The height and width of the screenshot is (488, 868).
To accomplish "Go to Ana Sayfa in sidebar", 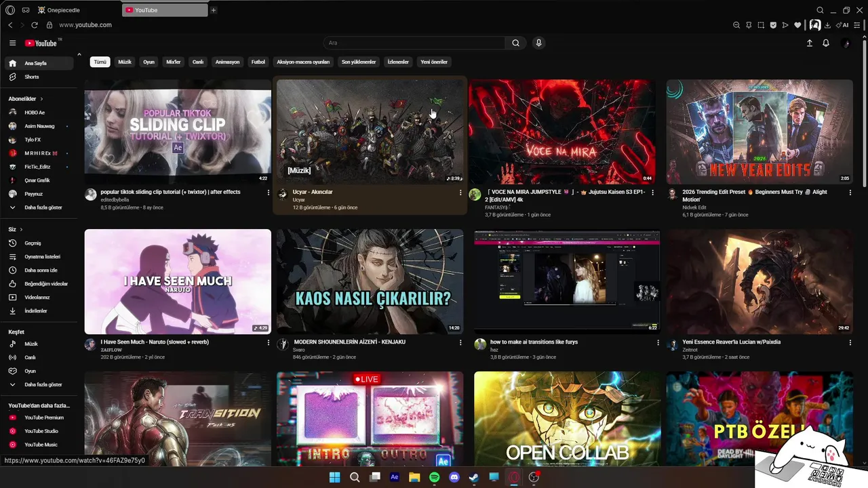I will tap(39, 63).
